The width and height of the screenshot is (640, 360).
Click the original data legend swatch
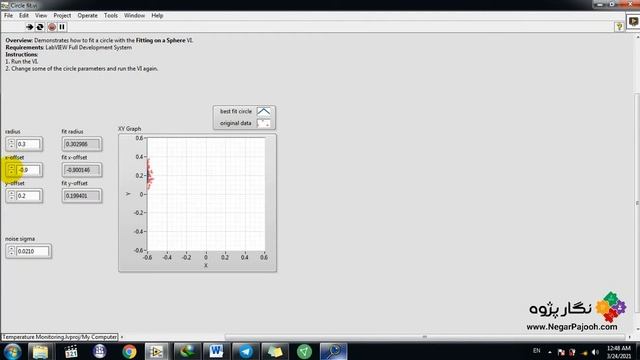[x=264, y=123]
